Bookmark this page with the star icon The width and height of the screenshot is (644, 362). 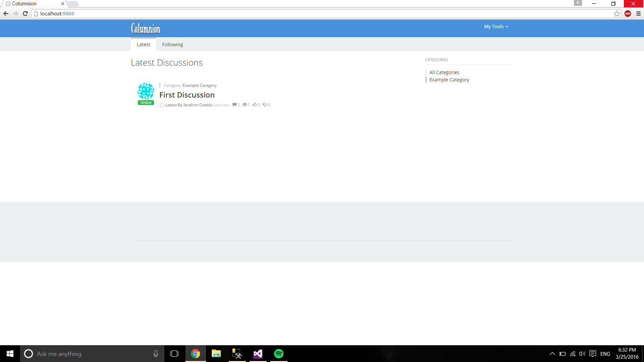[617, 13]
